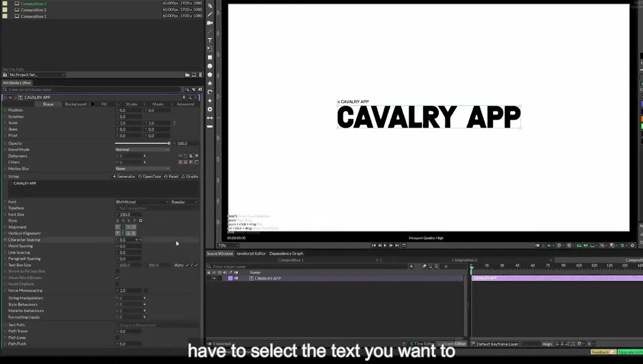Image resolution: width=643 pixels, height=364 pixels.
Task: Select the Pen tool in the toolbar
Action: tap(210, 5)
